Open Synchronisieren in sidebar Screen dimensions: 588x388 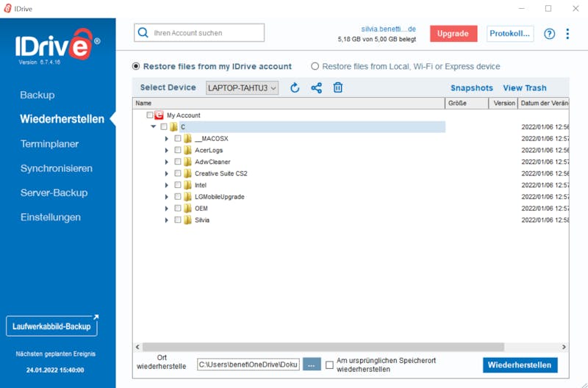click(x=57, y=168)
